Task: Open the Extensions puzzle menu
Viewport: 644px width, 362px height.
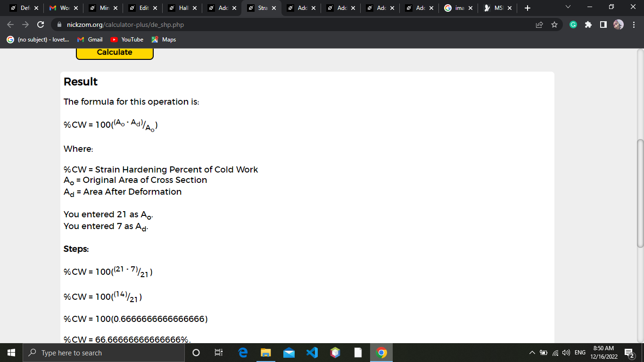Action: tap(588, 25)
